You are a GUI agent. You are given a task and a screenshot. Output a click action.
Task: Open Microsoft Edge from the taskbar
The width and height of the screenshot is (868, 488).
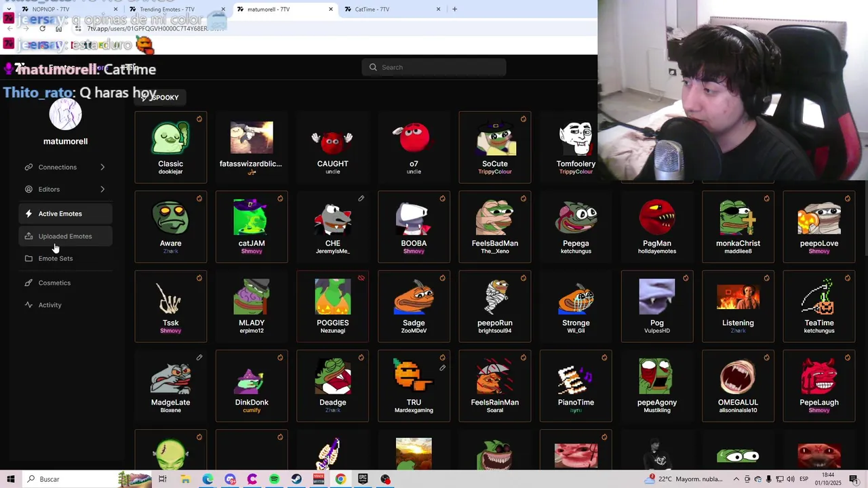click(208, 479)
